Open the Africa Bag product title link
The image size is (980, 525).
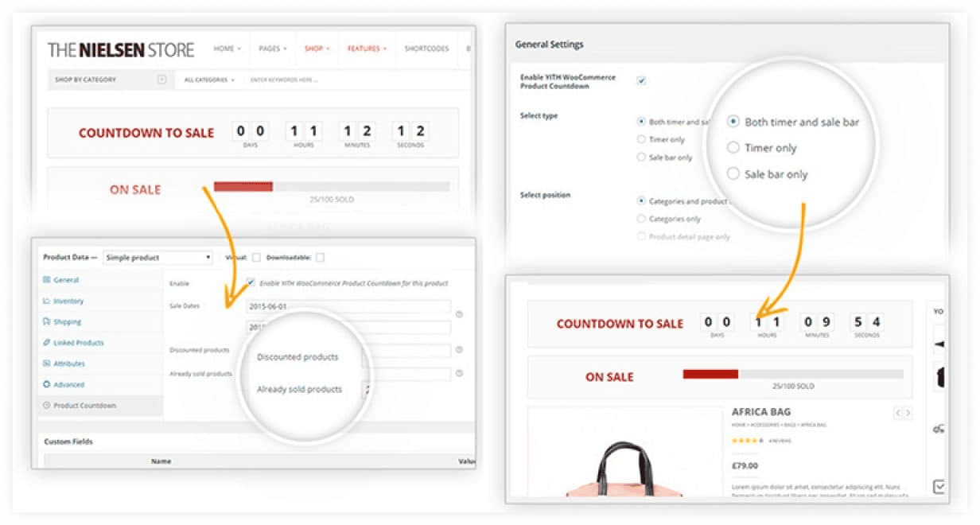coord(762,412)
